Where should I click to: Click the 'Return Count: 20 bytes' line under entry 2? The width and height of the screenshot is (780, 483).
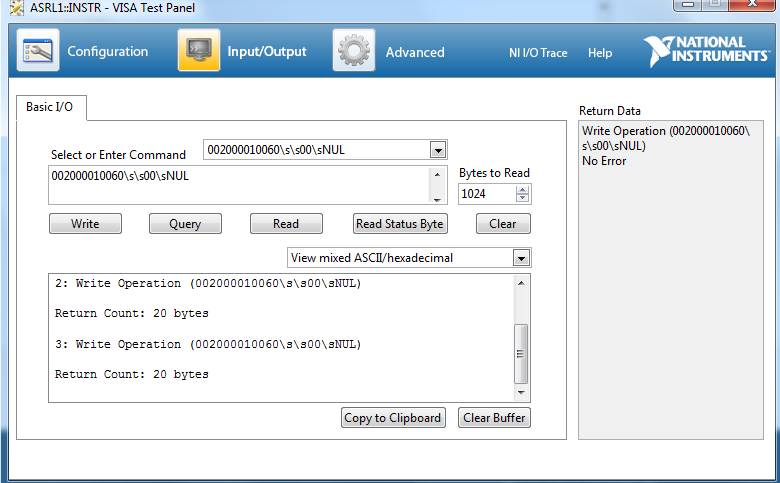(132, 313)
